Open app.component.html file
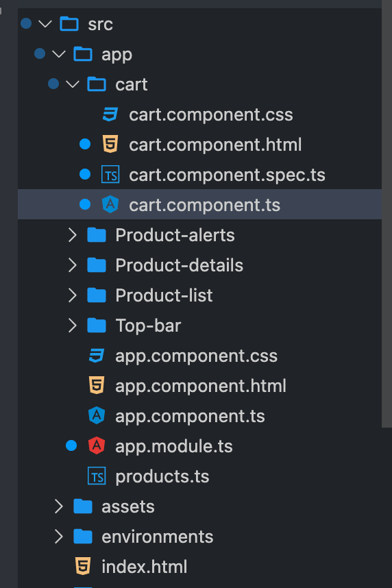This screenshot has height=588, width=392. 201,387
